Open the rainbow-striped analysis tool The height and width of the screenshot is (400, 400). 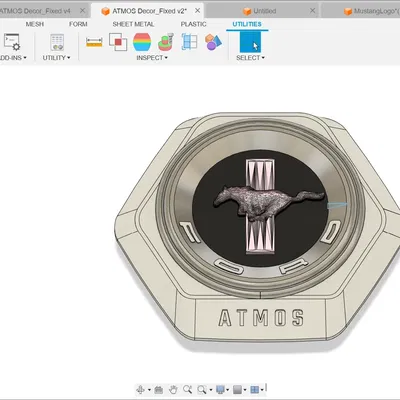(x=142, y=42)
